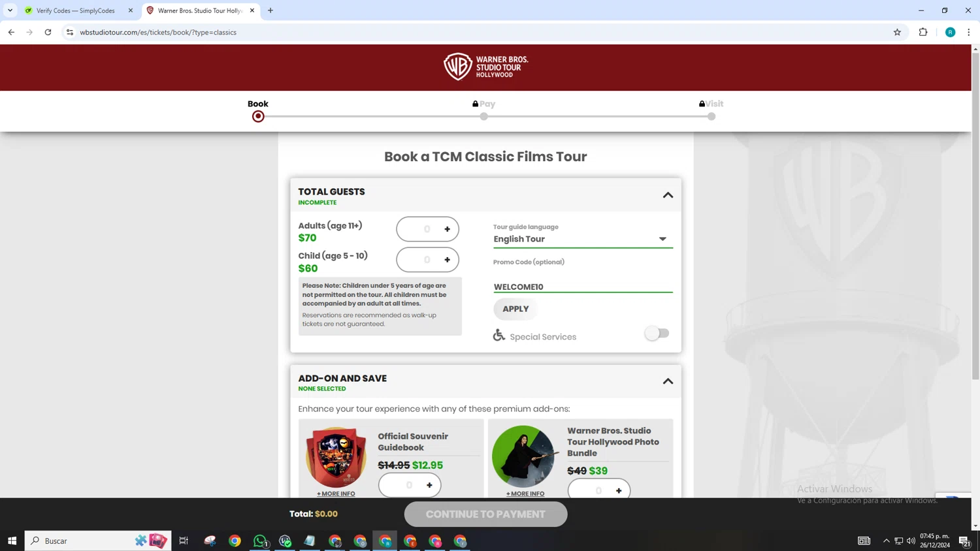Click Continue to Payment button

(485, 514)
